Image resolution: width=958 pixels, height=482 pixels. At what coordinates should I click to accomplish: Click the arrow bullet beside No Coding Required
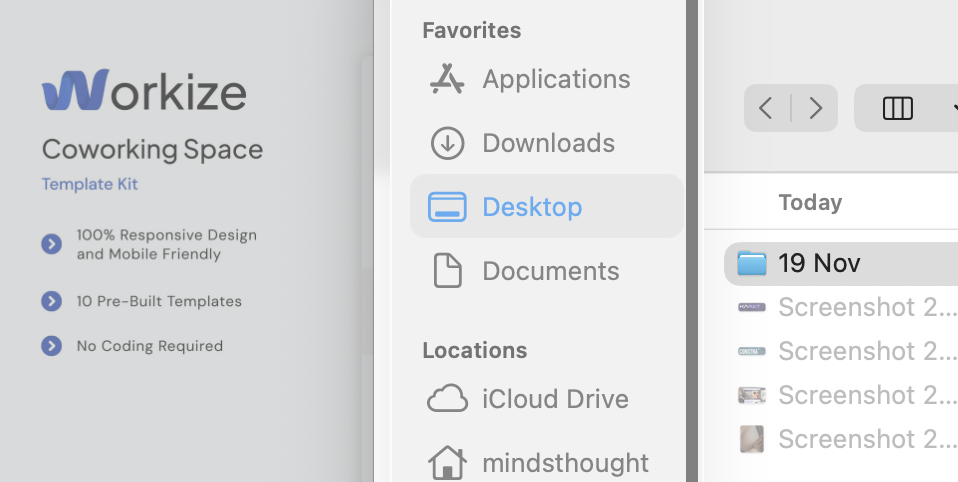tap(51, 346)
